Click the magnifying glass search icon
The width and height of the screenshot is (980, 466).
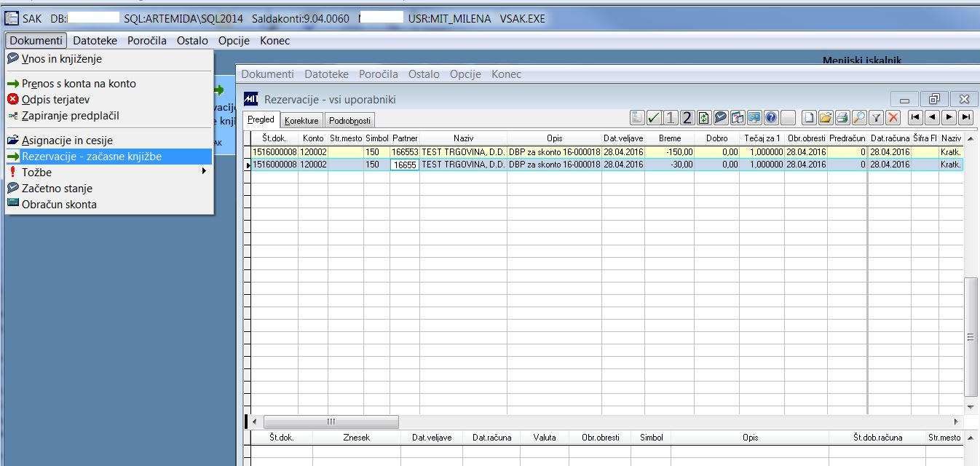(860, 117)
